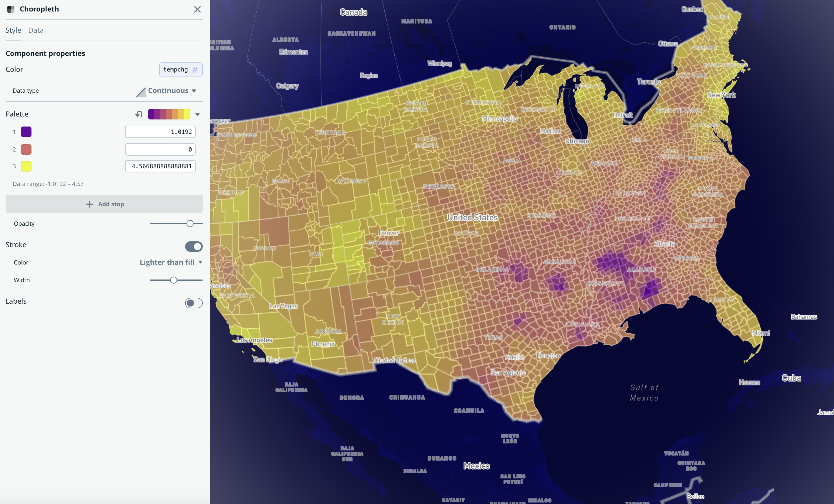This screenshot has width=834, height=504.
Task: Disable the Stroke toggle
Action: pyautogui.click(x=193, y=247)
